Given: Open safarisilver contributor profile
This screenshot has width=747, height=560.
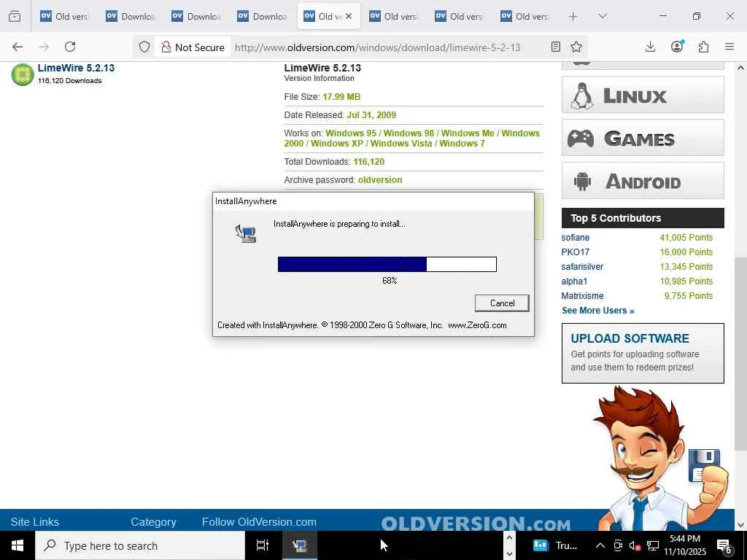Looking at the screenshot, I should point(582,267).
